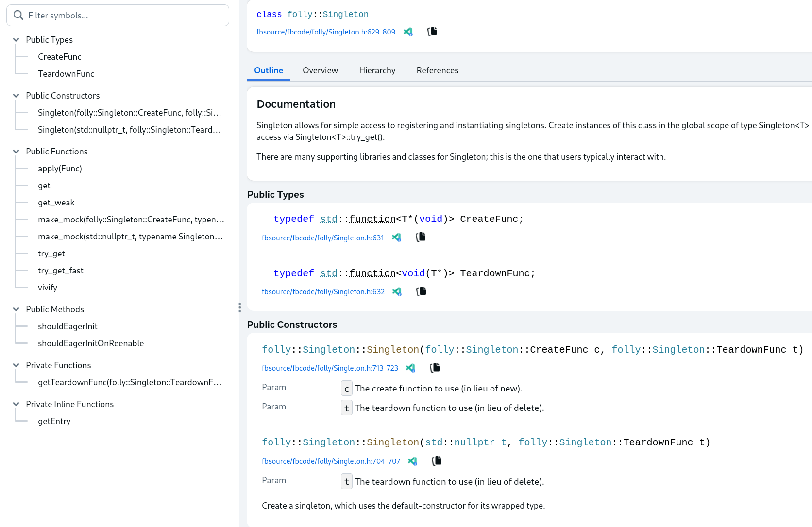Collapse the Public Functions section
Image resolution: width=812 pixels, height=527 pixels.
click(x=16, y=151)
